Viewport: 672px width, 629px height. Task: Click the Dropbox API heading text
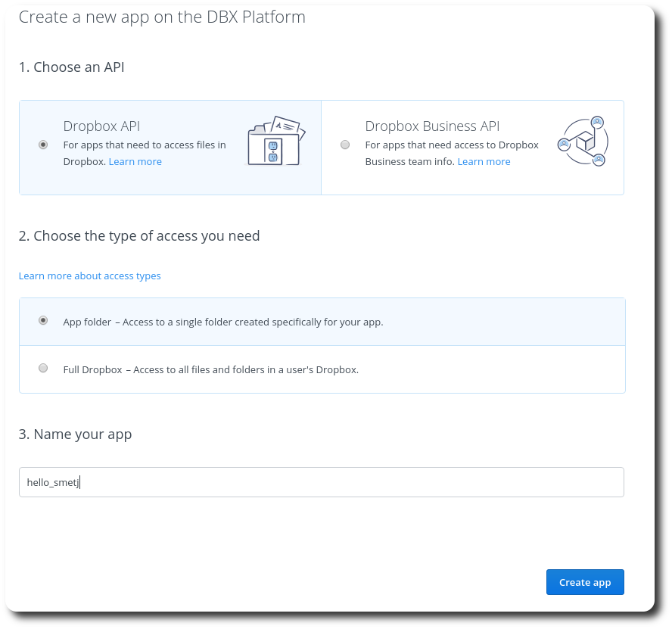[101, 126]
